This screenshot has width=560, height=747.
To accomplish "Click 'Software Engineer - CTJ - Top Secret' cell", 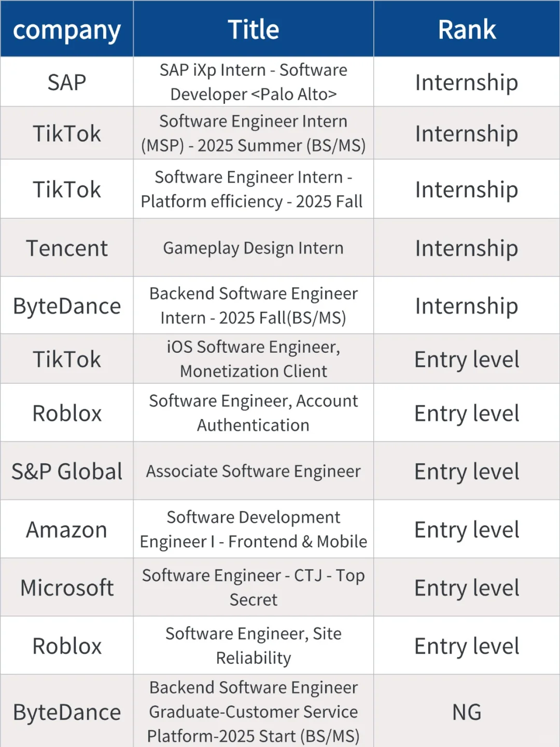I will coord(254,587).
